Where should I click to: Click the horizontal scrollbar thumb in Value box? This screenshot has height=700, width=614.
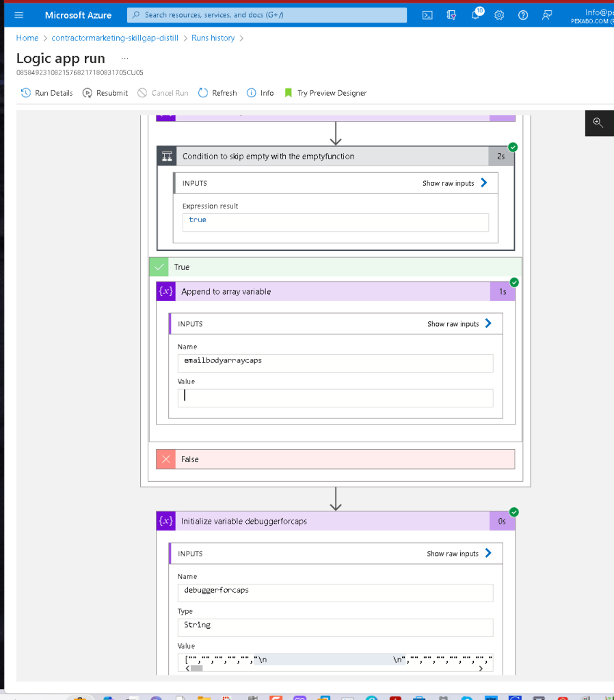(x=196, y=669)
